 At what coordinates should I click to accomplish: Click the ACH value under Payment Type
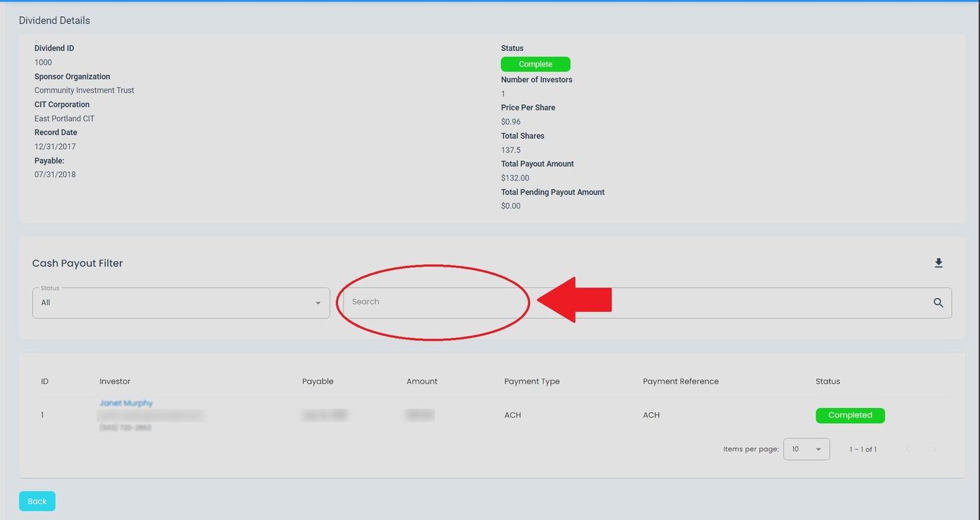(x=512, y=415)
